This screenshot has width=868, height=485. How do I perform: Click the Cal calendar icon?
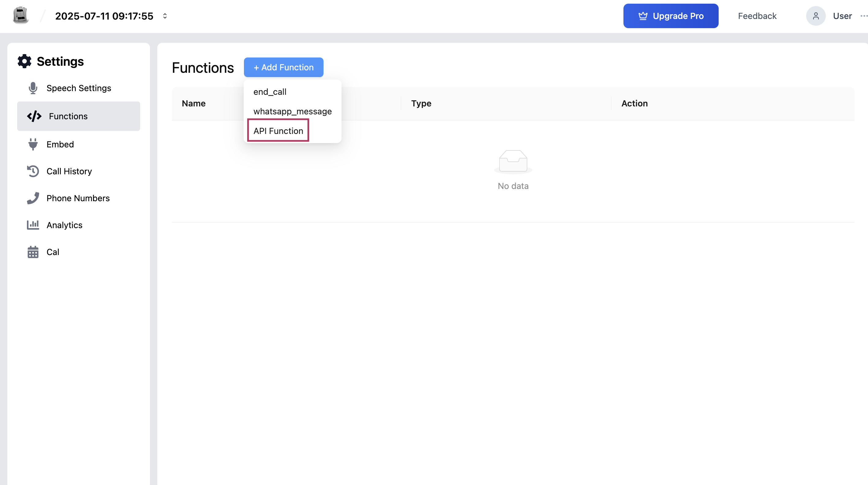click(x=33, y=252)
